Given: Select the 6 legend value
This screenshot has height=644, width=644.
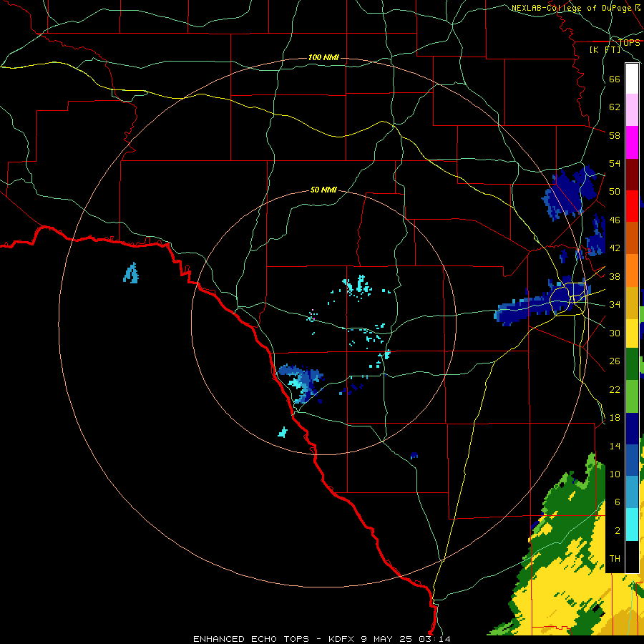Looking at the screenshot, I should coord(617,502).
